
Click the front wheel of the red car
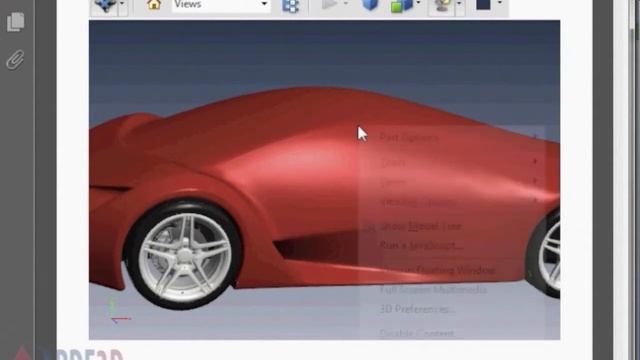pyautogui.click(x=184, y=255)
